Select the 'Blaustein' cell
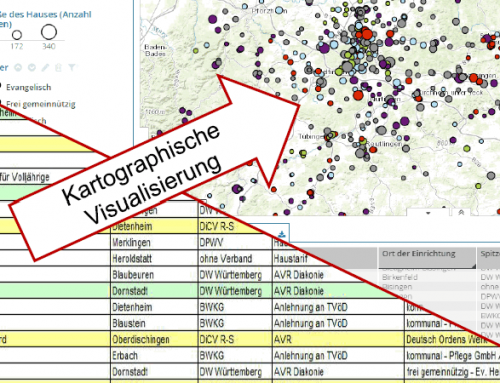This screenshot has width=500, height=383. point(154,323)
